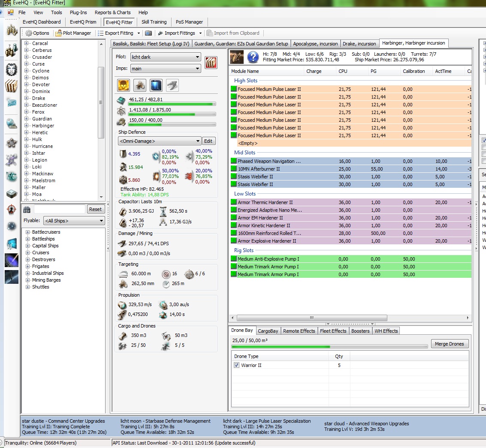Open the Imps dropdown showing main

click(166, 69)
